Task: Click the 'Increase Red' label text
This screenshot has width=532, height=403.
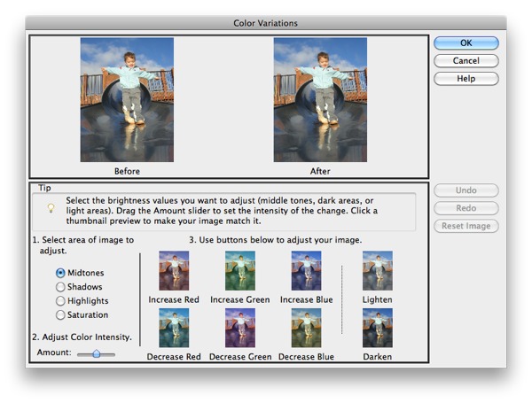Action: pos(174,299)
